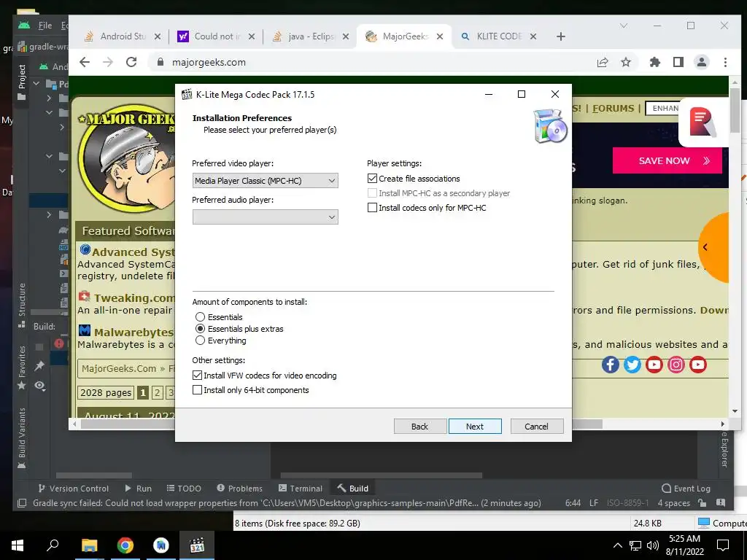This screenshot has width=747, height=560.
Task: Open Malwarebytes featured software link
Action: [134, 332]
